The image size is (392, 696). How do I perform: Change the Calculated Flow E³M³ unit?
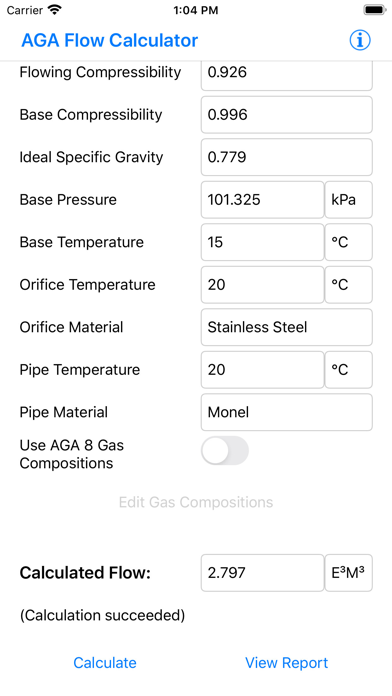click(348, 573)
